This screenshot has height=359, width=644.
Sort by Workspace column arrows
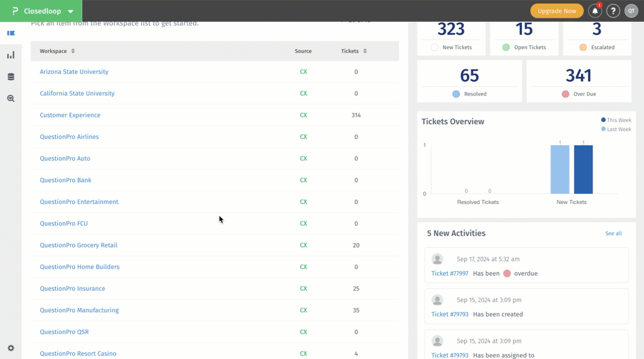coord(73,51)
